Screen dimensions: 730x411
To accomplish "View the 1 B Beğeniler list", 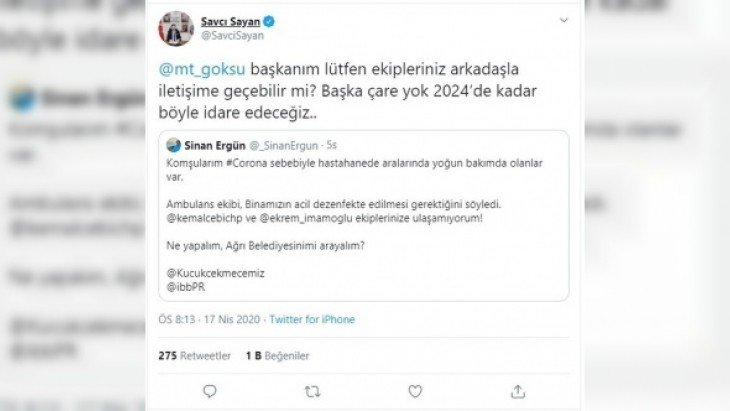I will tap(278, 355).
